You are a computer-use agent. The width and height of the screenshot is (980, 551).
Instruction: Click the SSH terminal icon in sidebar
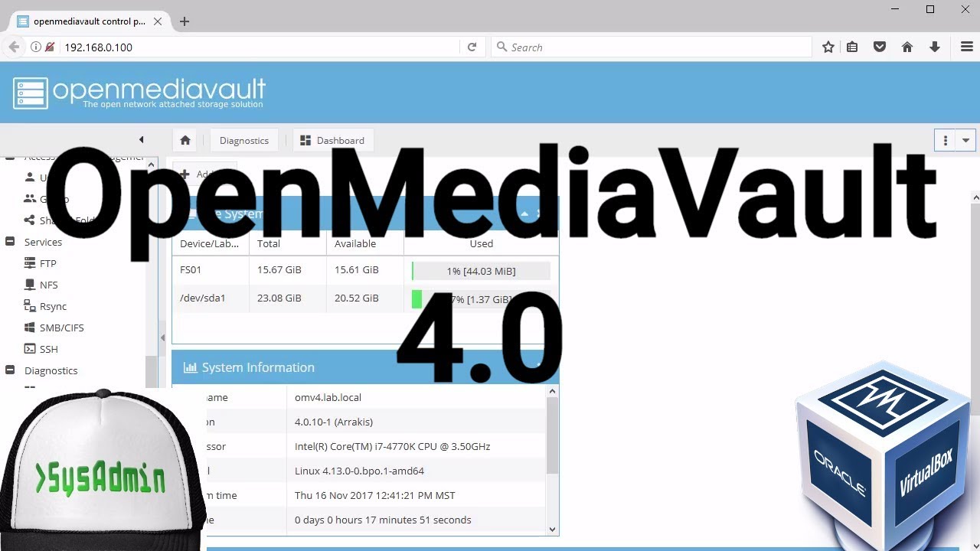(x=30, y=349)
